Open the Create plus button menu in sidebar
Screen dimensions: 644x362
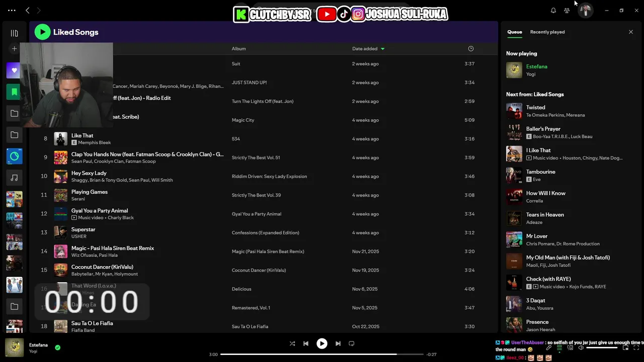click(x=14, y=49)
